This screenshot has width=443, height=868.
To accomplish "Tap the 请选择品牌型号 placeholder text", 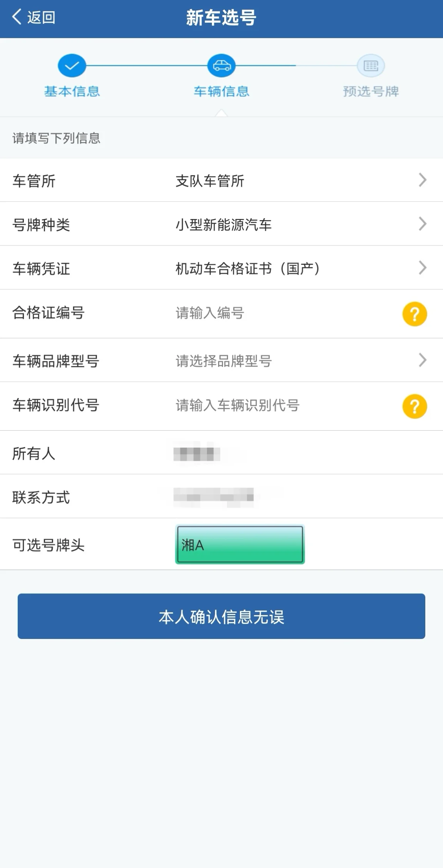I will [x=224, y=361].
